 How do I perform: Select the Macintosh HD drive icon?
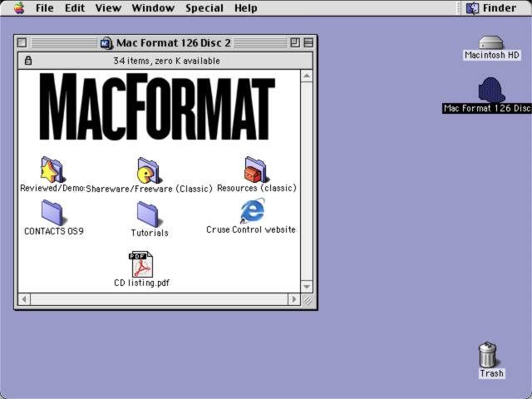tap(491, 42)
